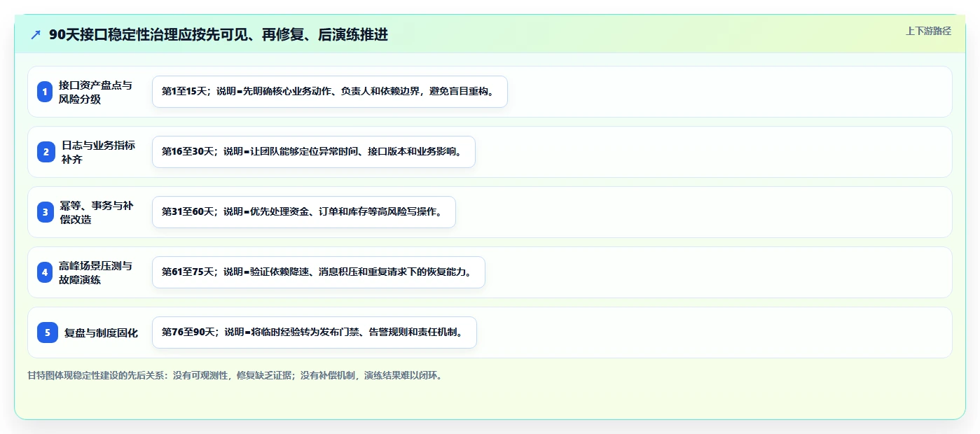The height and width of the screenshot is (434, 980).
Task: Select step badge 4 for 高峰场景压测
Action: tap(45, 272)
